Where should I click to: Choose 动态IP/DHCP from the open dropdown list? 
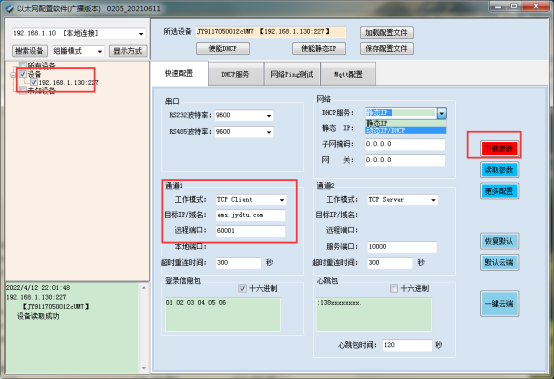pyautogui.click(x=406, y=131)
